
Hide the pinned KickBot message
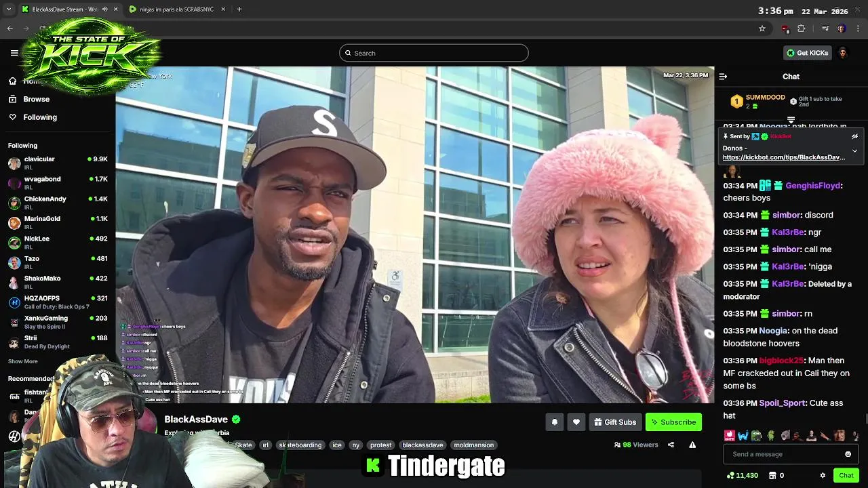pyautogui.click(x=854, y=136)
